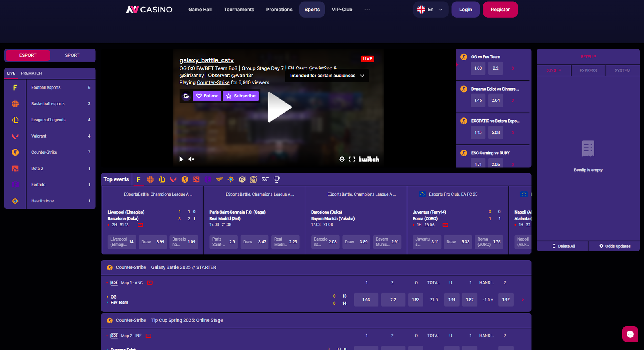Click the Register button
The height and width of the screenshot is (350, 644).
click(x=500, y=10)
